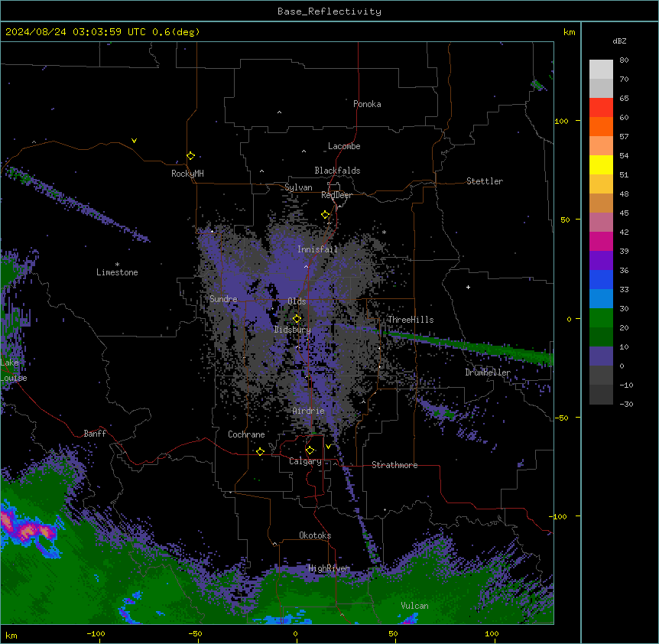
Task: Click the yellow diamond marker above Calgary label
Action: point(310,450)
